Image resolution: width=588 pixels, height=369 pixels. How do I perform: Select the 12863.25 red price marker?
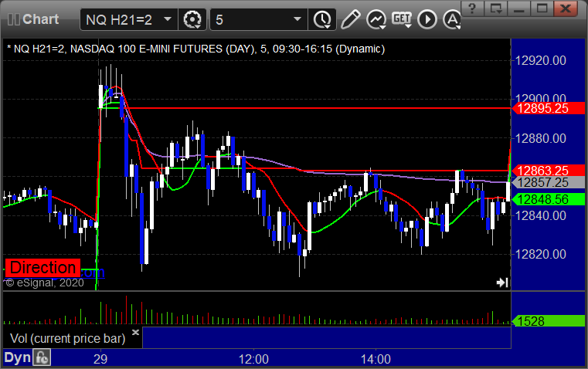click(549, 171)
